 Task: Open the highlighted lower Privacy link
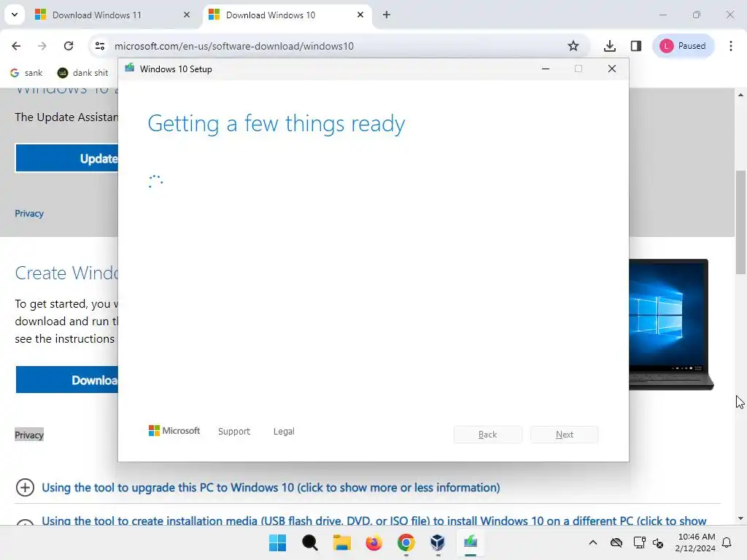coord(29,435)
